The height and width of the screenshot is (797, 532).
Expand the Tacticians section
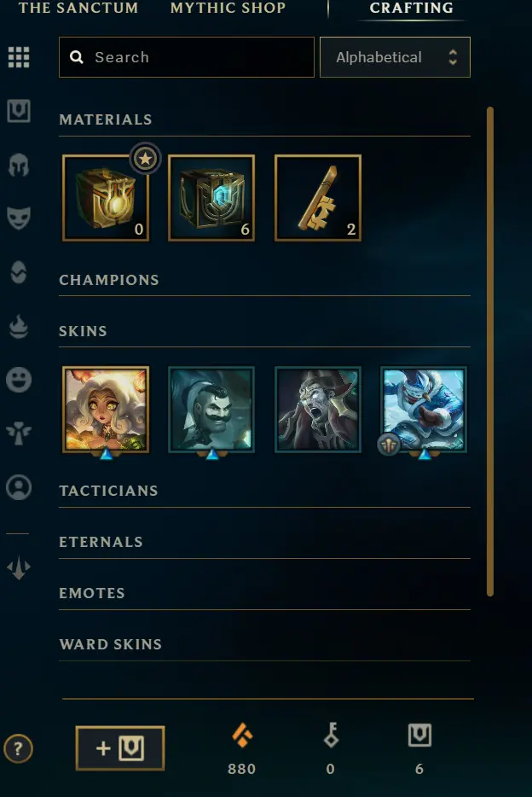[108, 491]
